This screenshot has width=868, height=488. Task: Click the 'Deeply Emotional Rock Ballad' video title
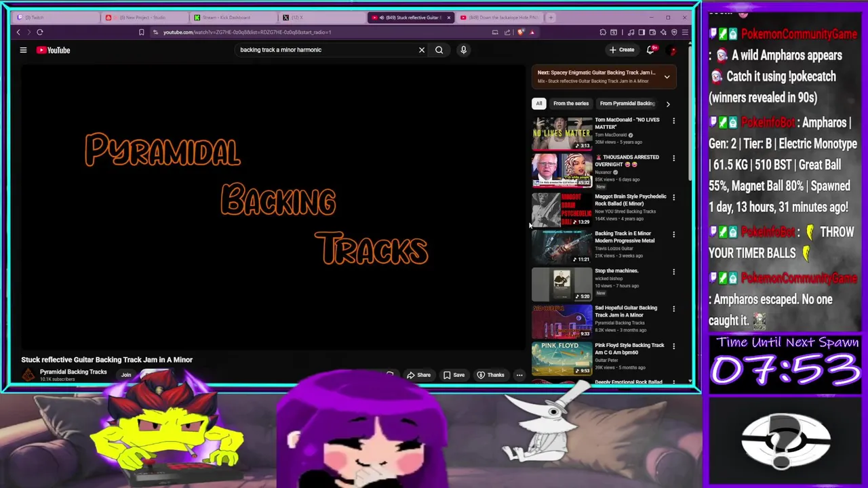pyautogui.click(x=629, y=382)
